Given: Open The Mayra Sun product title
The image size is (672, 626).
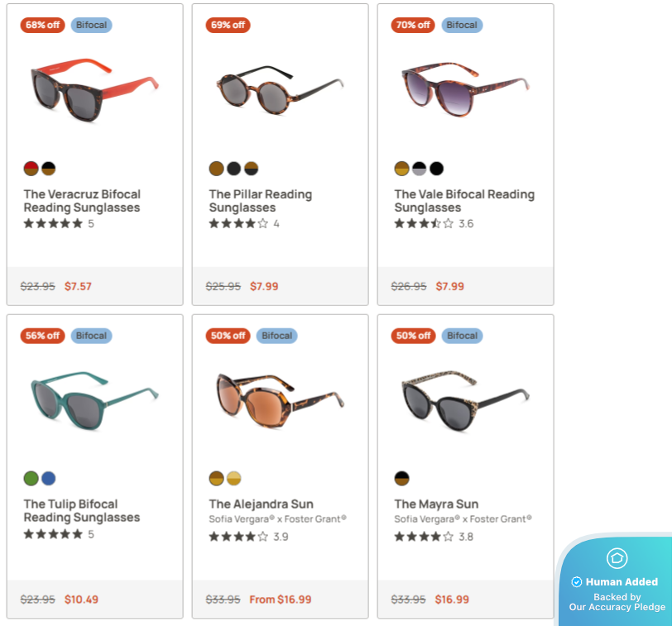Looking at the screenshot, I should tap(436, 504).
